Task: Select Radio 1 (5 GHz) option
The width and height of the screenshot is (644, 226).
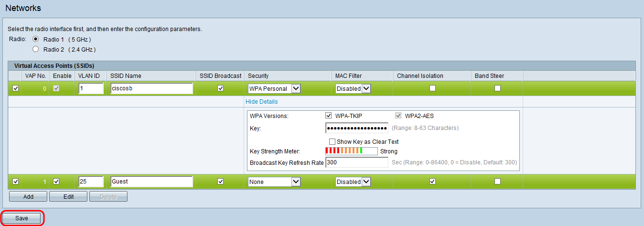Action: click(35, 39)
